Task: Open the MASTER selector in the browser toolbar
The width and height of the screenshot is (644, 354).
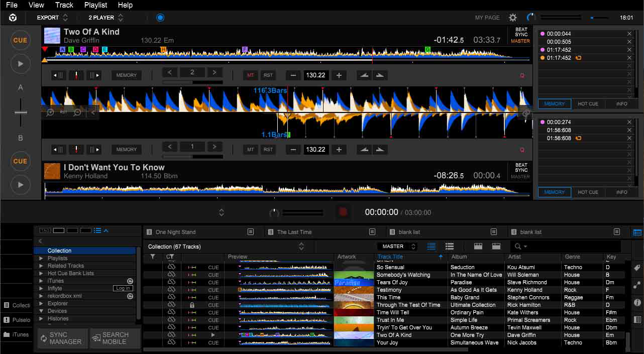Action: pyautogui.click(x=397, y=246)
